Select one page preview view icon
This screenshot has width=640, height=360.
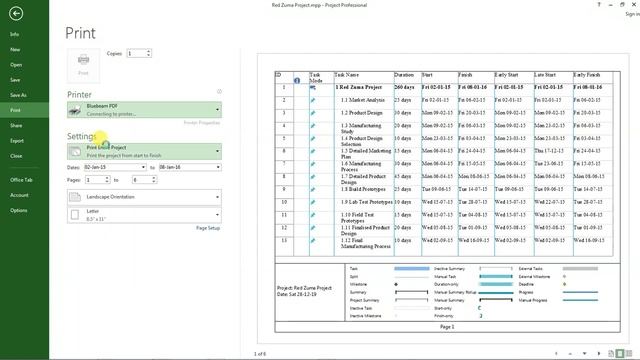[x=620, y=353]
